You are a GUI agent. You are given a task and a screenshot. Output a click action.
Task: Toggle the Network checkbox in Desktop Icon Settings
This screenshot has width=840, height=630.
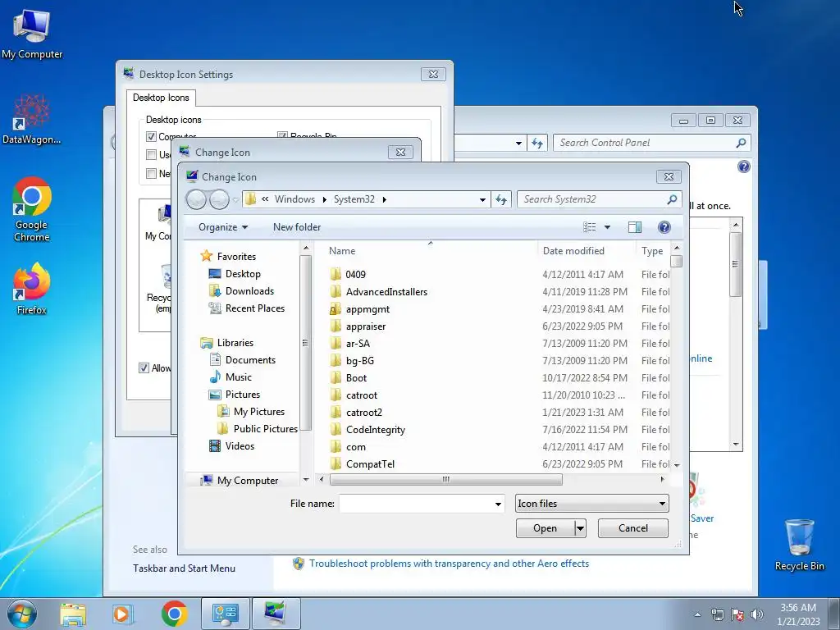pos(151,174)
